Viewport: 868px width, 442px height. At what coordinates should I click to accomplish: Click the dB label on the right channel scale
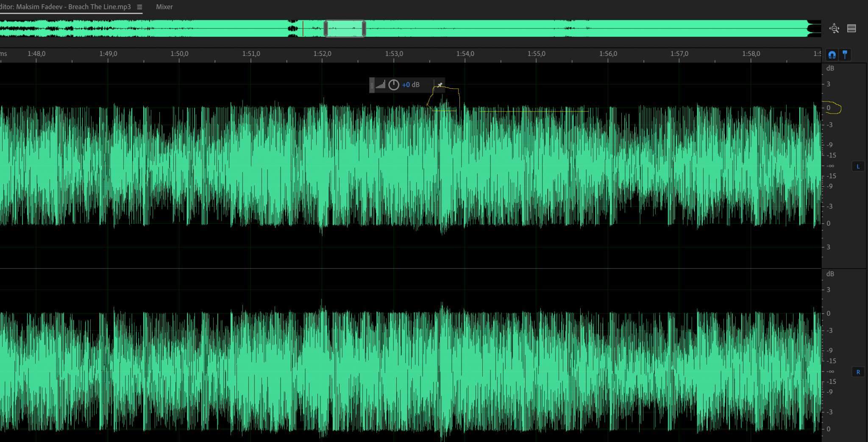(830, 274)
